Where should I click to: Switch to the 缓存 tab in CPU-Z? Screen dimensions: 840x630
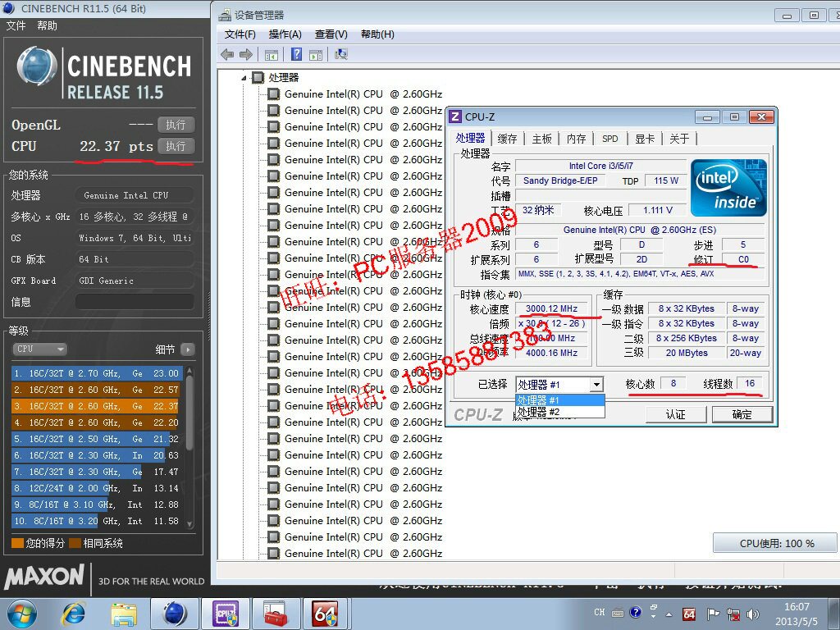point(508,139)
